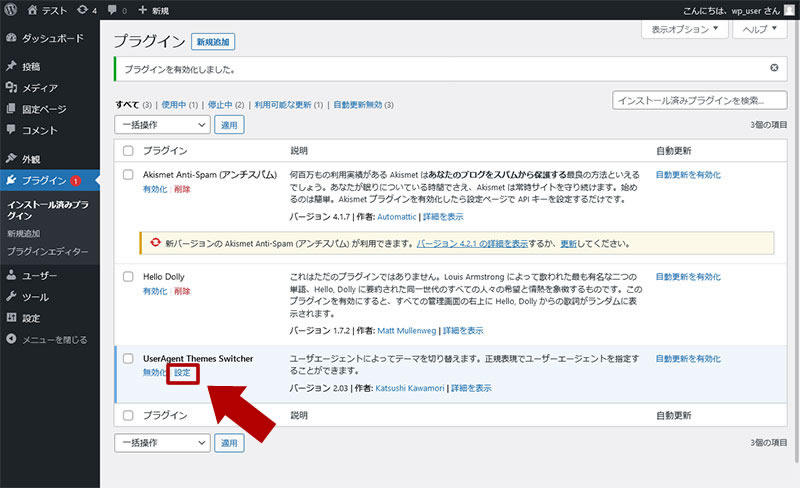Viewport: 800px width, 488px height.
Task: Deactivate UserAgent Themes Switcher via 無効化
Action: pyautogui.click(x=155, y=372)
